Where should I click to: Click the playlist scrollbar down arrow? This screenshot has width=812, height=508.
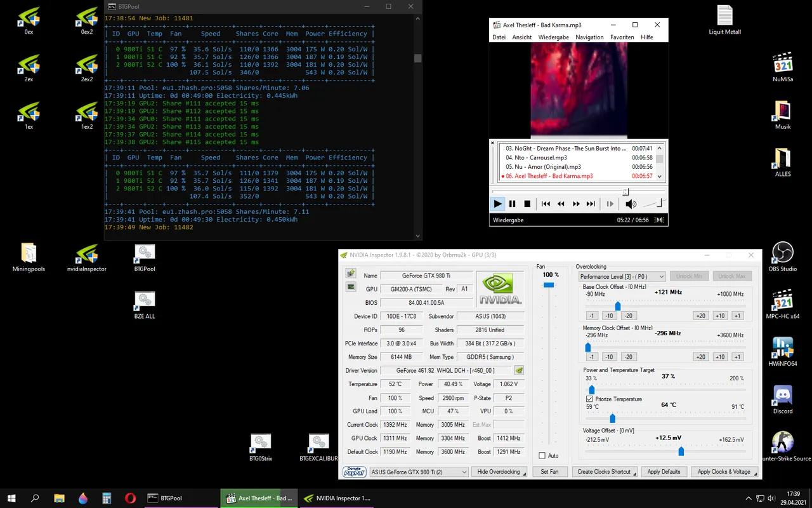point(660,177)
